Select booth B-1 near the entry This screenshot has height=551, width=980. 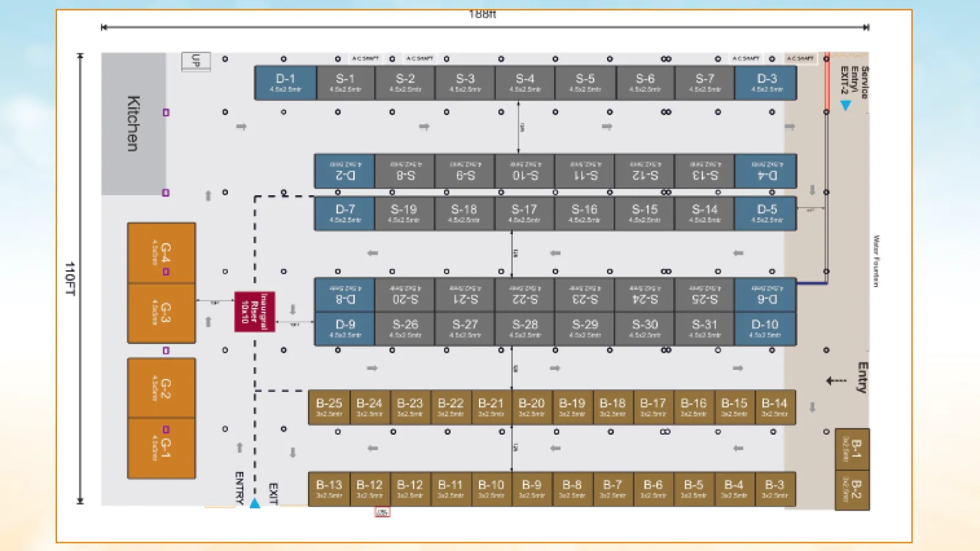click(x=852, y=449)
